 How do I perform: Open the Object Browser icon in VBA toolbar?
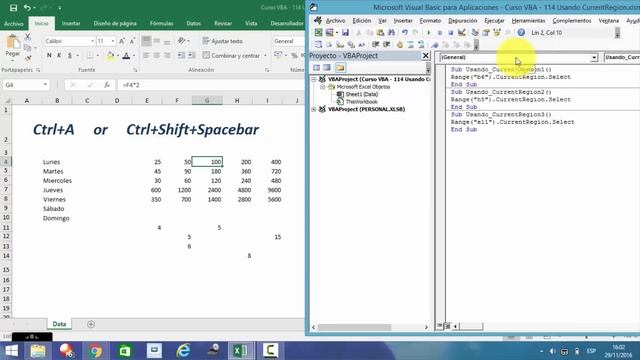tap(497, 33)
